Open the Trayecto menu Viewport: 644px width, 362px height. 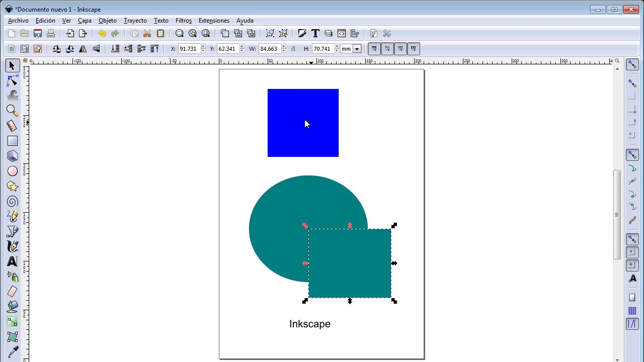pos(135,21)
